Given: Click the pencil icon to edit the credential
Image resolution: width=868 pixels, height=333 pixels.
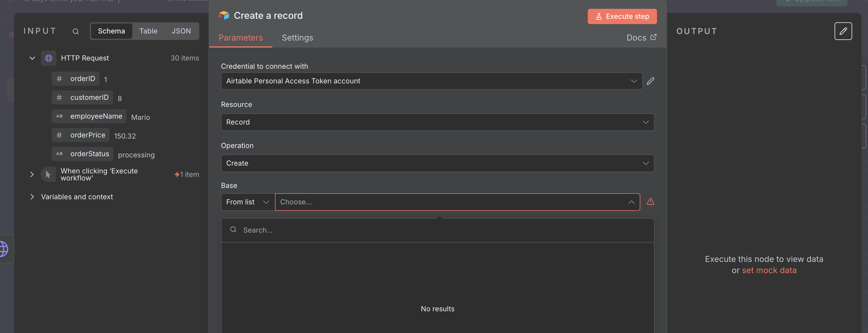Looking at the screenshot, I should pos(650,81).
